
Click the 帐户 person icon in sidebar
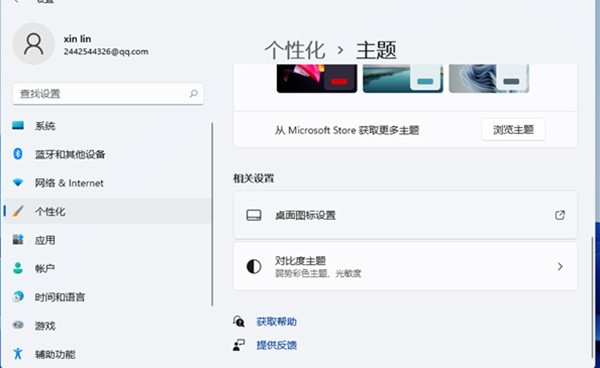pyautogui.click(x=18, y=268)
